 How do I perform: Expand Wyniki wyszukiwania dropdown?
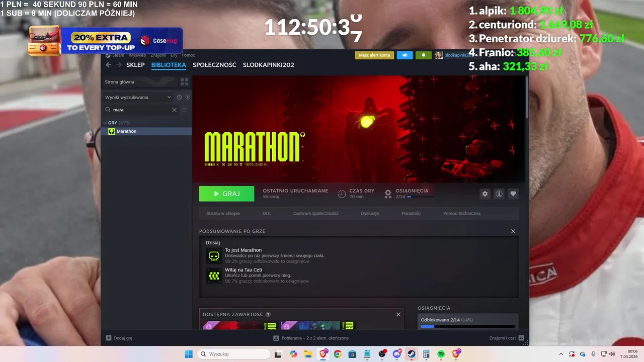coord(169,97)
